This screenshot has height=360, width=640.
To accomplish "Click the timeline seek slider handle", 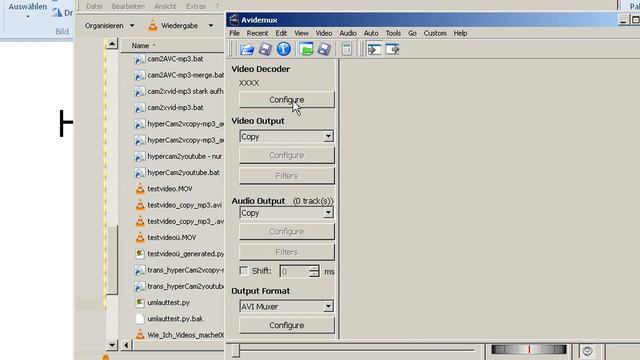I will click(x=236, y=351).
